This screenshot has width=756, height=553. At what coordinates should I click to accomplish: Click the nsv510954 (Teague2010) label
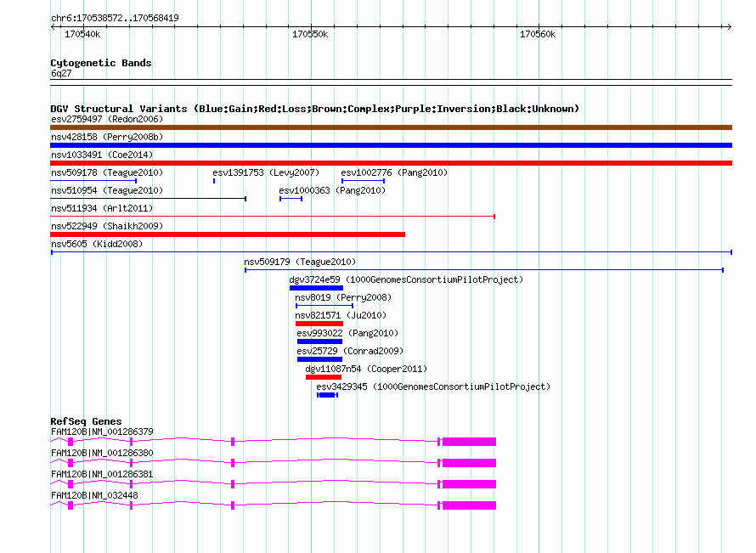pyautogui.click(x=107, y=190)
